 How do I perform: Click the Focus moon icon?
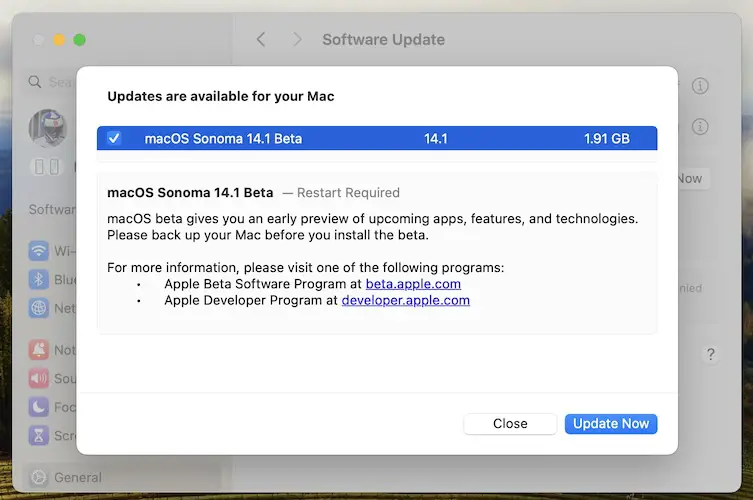pos(39,407)
